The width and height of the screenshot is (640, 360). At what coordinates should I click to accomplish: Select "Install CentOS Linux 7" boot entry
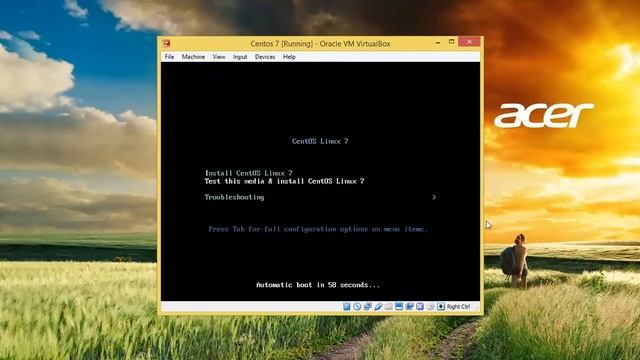tap(249, 173)
